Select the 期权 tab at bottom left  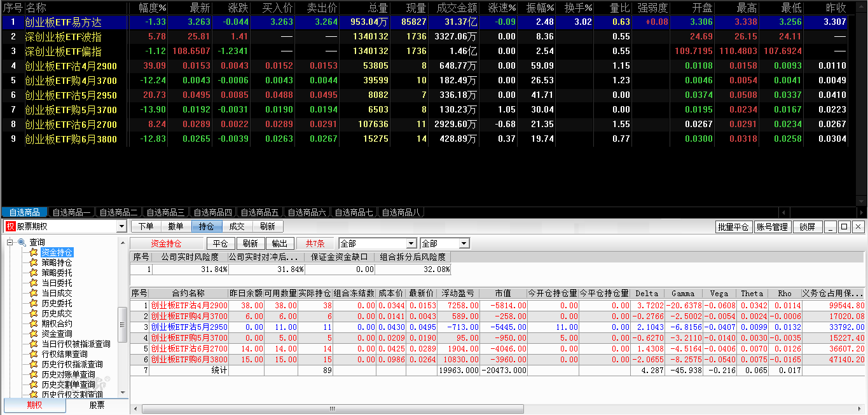coord(34,405)
